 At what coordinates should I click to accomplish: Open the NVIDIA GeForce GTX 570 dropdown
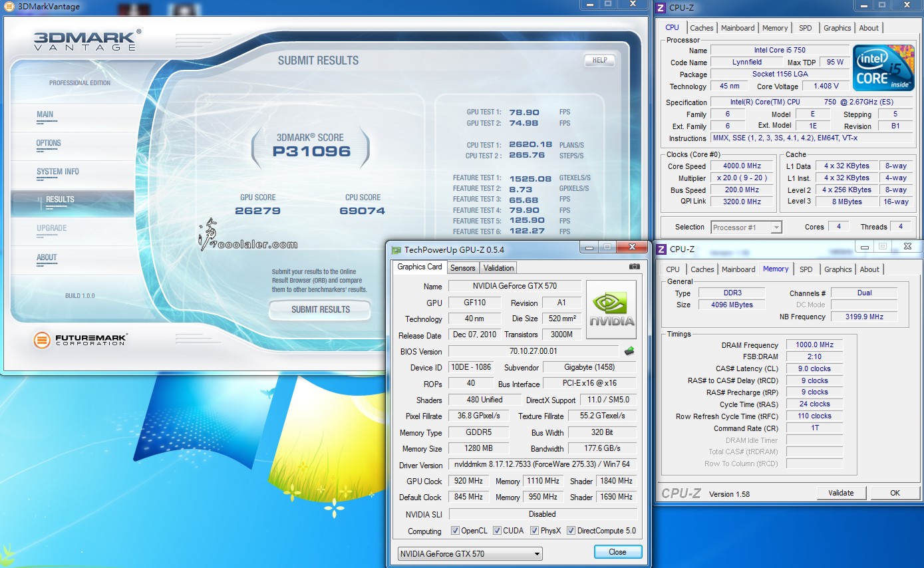tap(470, 553)
